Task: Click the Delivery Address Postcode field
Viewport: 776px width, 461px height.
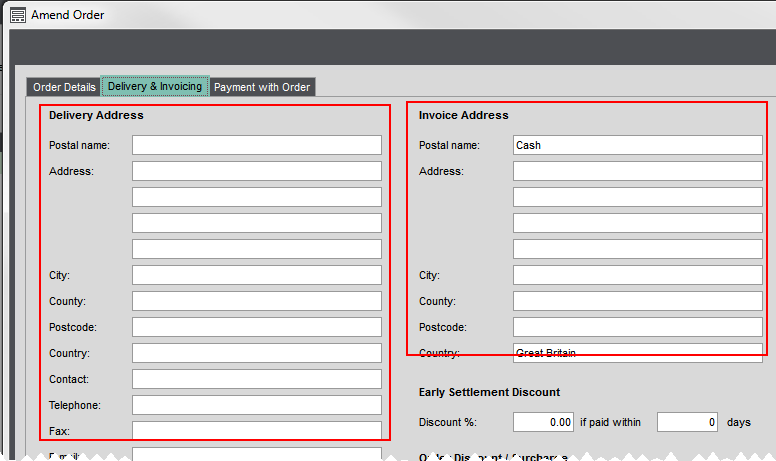Action: 256,327
